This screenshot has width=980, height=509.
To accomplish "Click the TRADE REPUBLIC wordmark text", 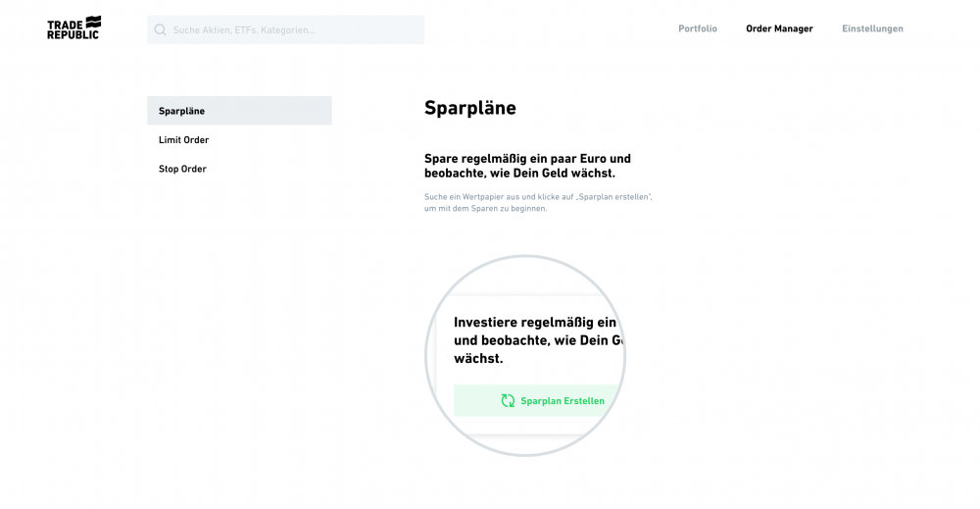I will [x=67, y=29].
